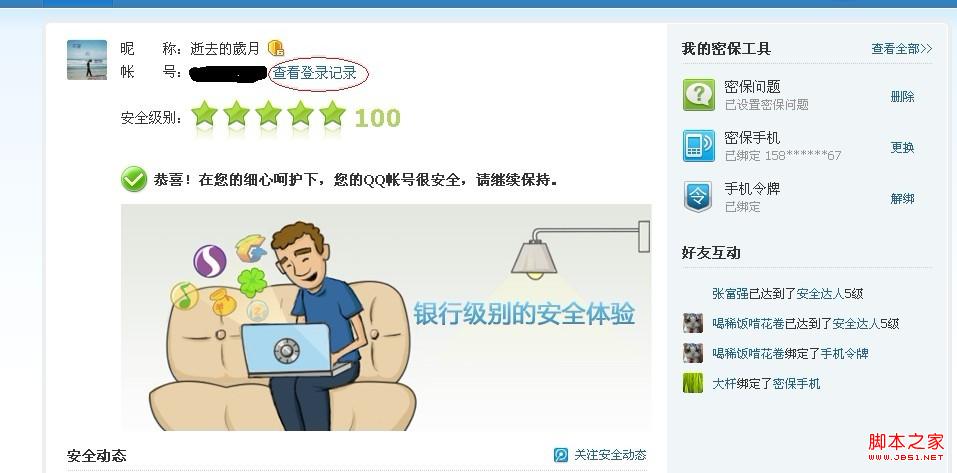Click the avatar next to 大杆

click(693, 383)
